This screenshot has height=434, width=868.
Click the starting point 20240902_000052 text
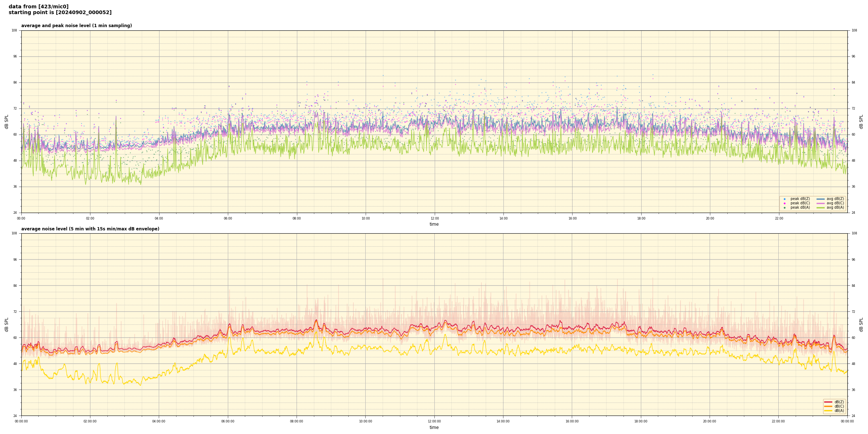[60, 13]
